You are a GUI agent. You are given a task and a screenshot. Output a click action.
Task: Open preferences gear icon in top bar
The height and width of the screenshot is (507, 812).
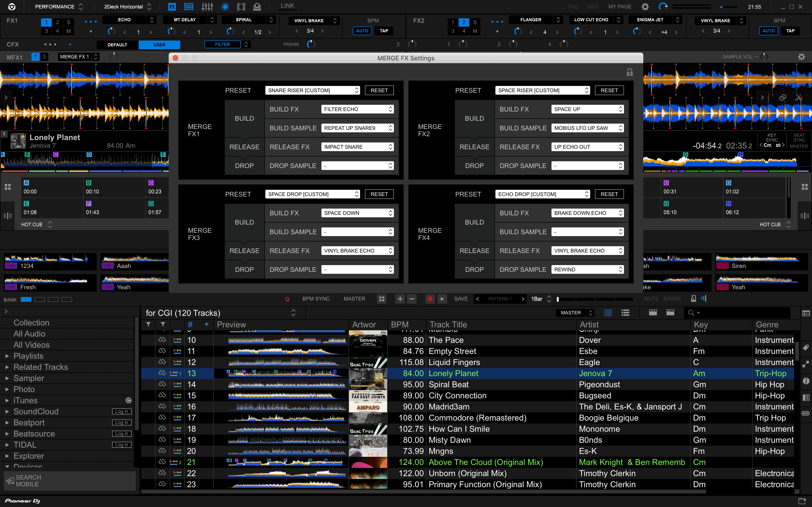click(645, 6)
